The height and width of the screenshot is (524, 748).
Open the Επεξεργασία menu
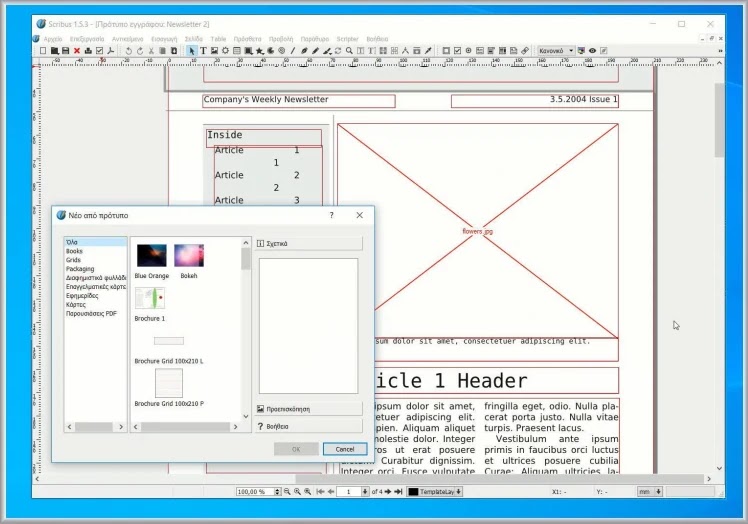tap(87, 39)
